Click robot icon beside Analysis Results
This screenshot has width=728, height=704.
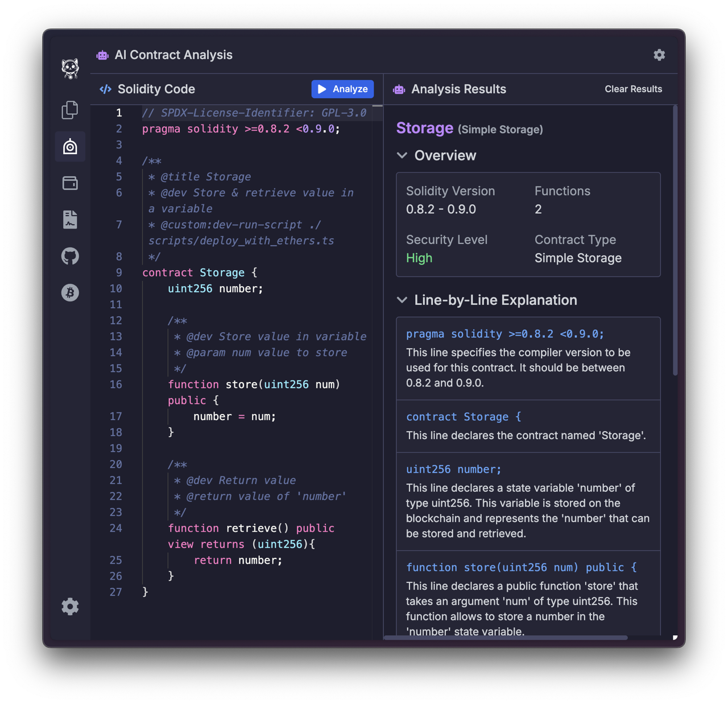(x=399, y=89)
